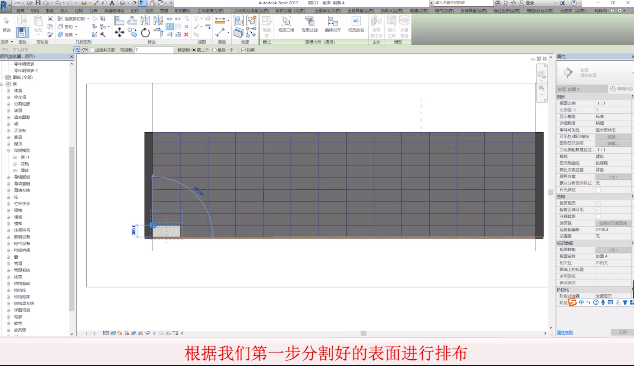Select the Array tool icon
The height and width of the screenshot is (366, 634).
(170, 27)
